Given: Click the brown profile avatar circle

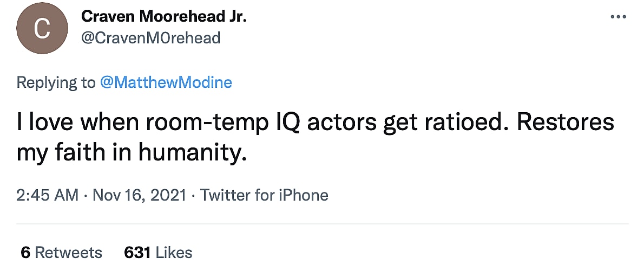Looking at the screenshot, I should pyautogui.click(x=42, y=28).
